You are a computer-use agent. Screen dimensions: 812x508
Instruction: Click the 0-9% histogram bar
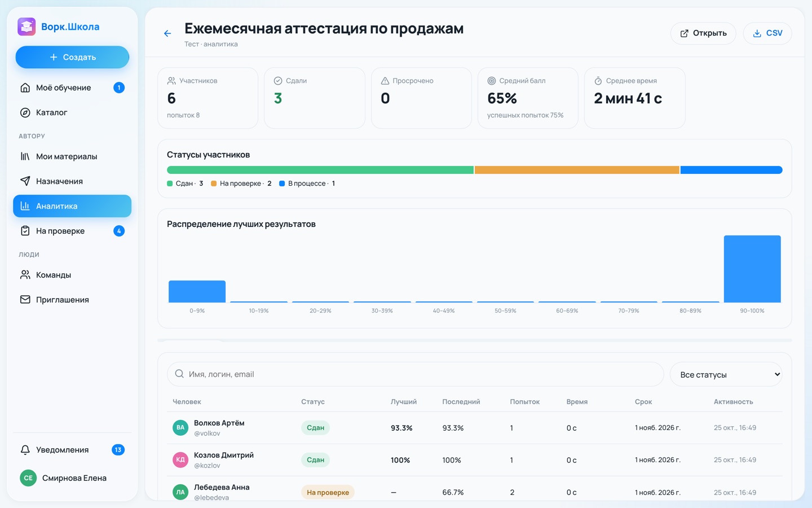tap(197, 291)
